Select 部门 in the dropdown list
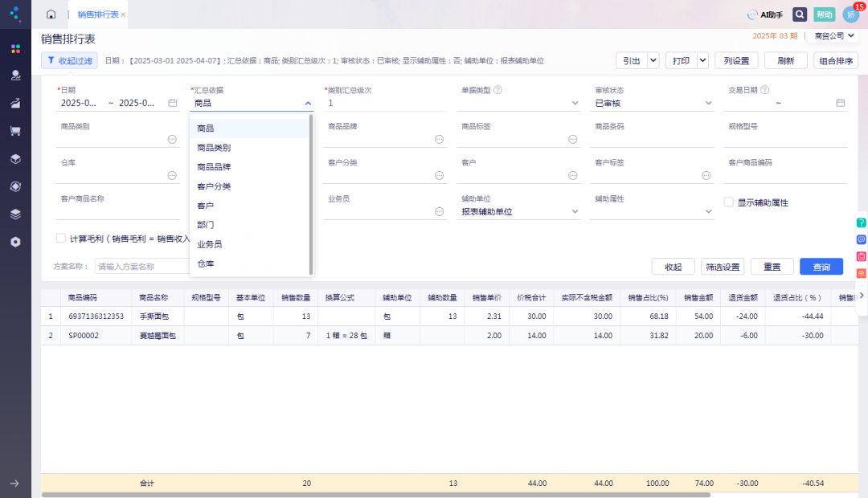The width and height of the screenshot is (868, 498). point(251,225)
